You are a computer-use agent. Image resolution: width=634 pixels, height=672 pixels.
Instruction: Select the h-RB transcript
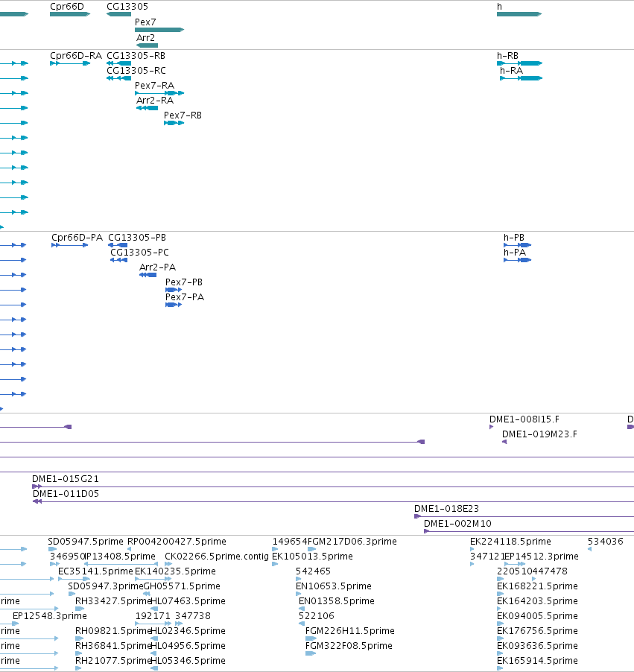tap(519, 63)
